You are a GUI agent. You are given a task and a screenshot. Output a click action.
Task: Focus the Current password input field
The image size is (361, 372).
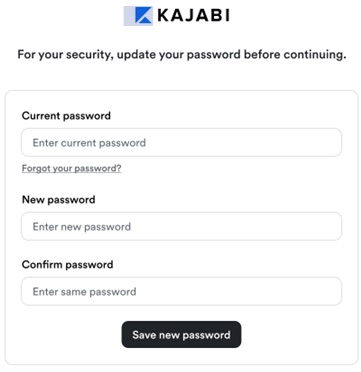click(x=181, y=143)
